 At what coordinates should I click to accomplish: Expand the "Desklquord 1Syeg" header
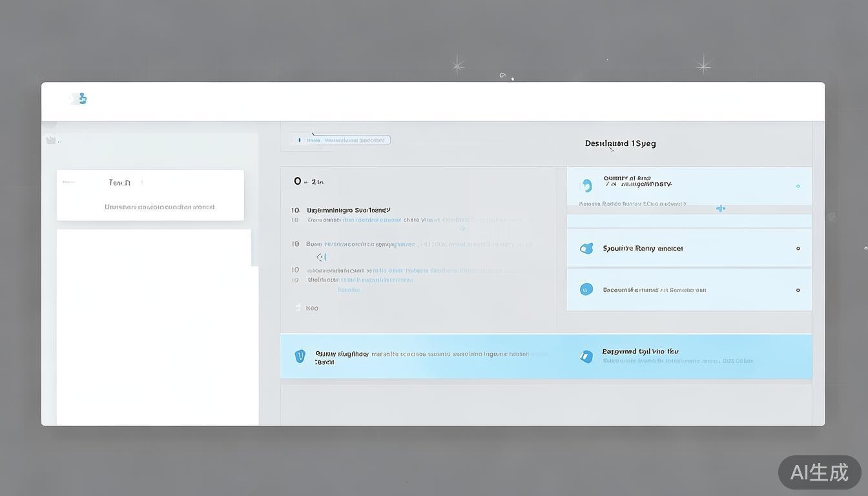coord(620,143)
